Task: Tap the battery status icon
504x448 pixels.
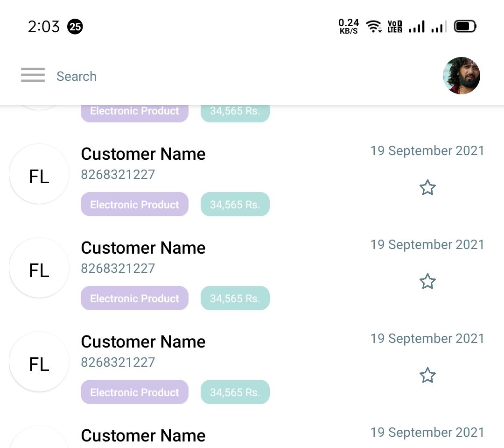Action: click(x=465, y=27)
